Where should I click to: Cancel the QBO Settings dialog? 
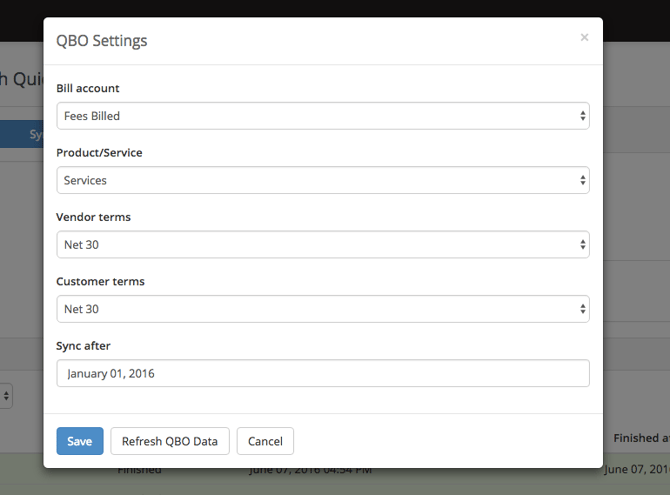tap(265, 441)
